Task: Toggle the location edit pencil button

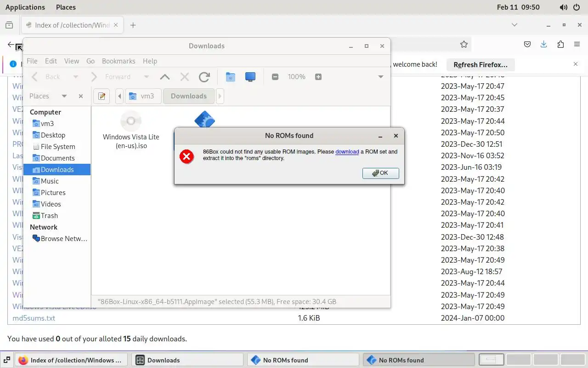Action: tap(102, 96)
